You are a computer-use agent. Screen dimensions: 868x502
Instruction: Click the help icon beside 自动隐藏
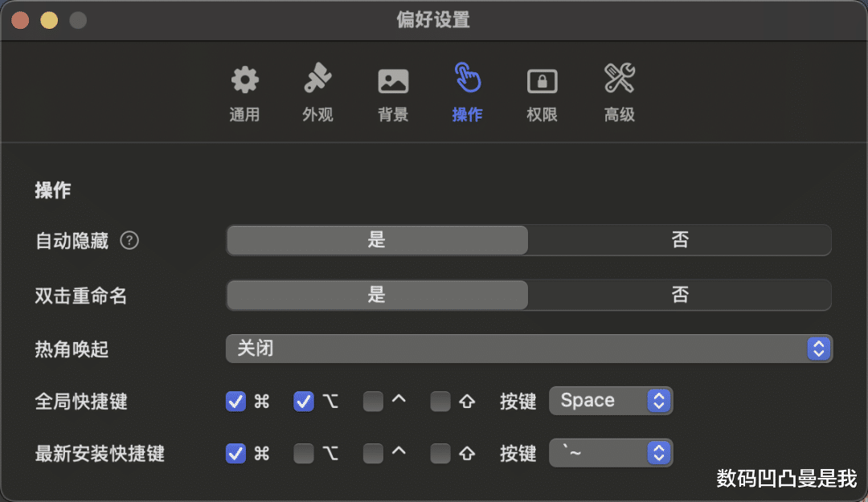[x=129, y=240]
